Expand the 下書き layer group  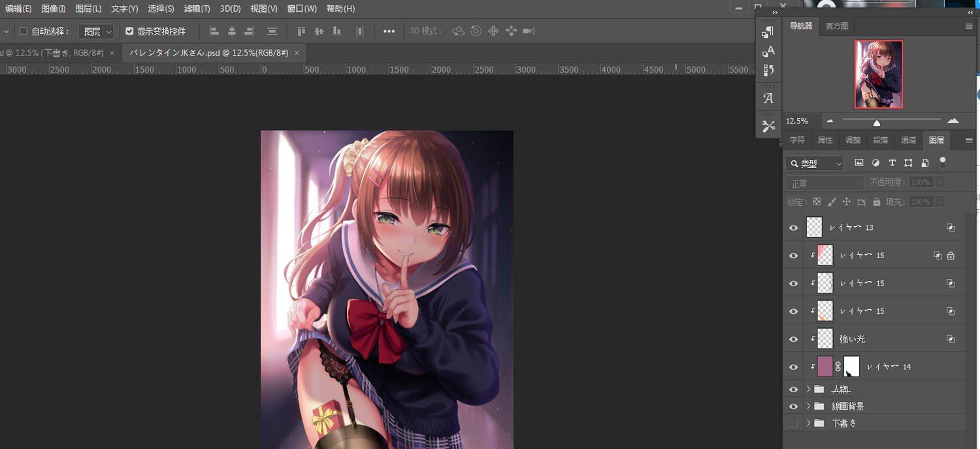(808, 423)
